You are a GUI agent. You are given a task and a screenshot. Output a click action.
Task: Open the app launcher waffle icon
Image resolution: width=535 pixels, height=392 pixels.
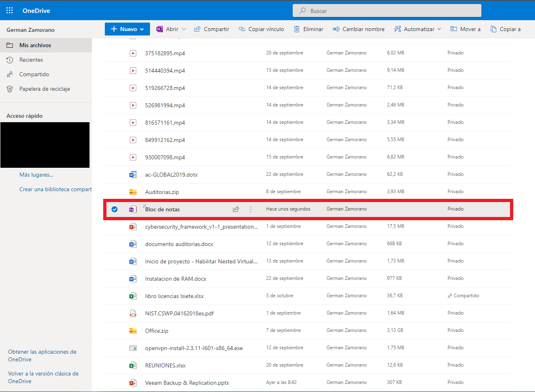[x=10, y=10]
